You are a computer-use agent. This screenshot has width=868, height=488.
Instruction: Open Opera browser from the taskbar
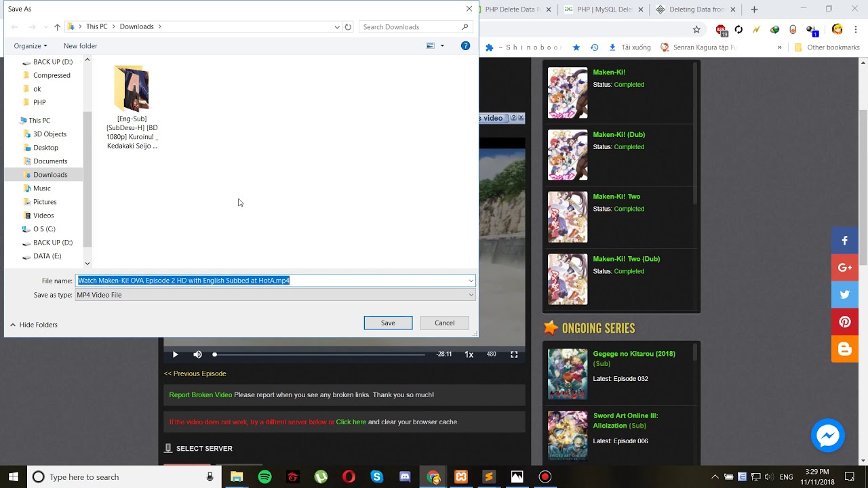349,477
